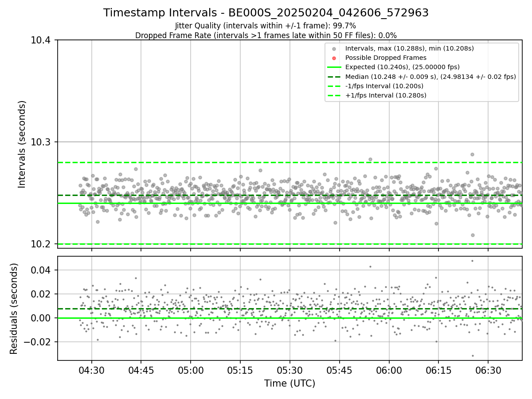
Task: Click the plot title 'Timestamp Intervals - BE000S_20250204_042606_572963'
Action: 266,13
